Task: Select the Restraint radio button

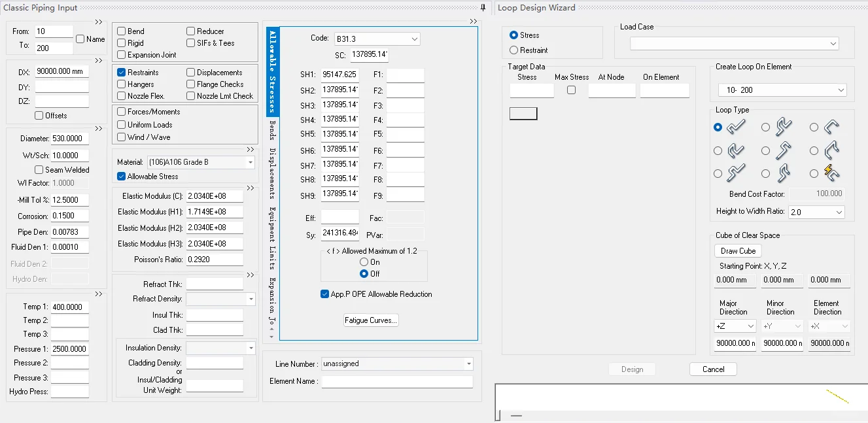Action: (513, 50)
